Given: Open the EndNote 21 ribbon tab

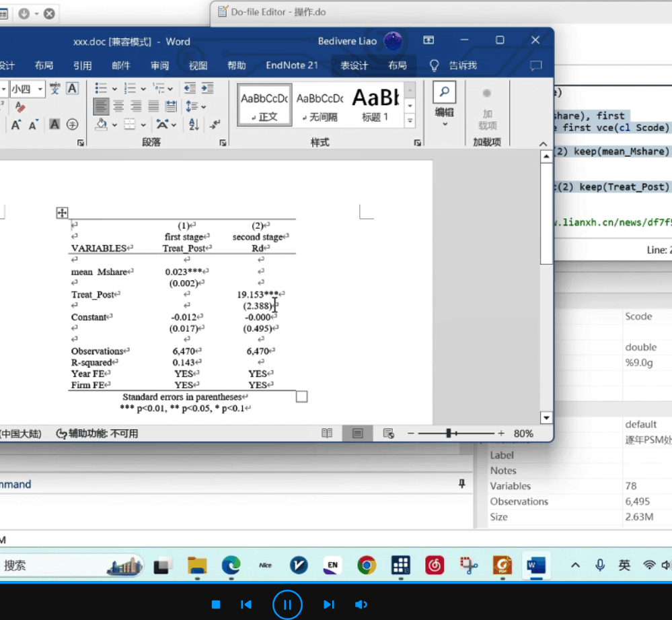Looking at the screenshot, I should tap(291, 65).
